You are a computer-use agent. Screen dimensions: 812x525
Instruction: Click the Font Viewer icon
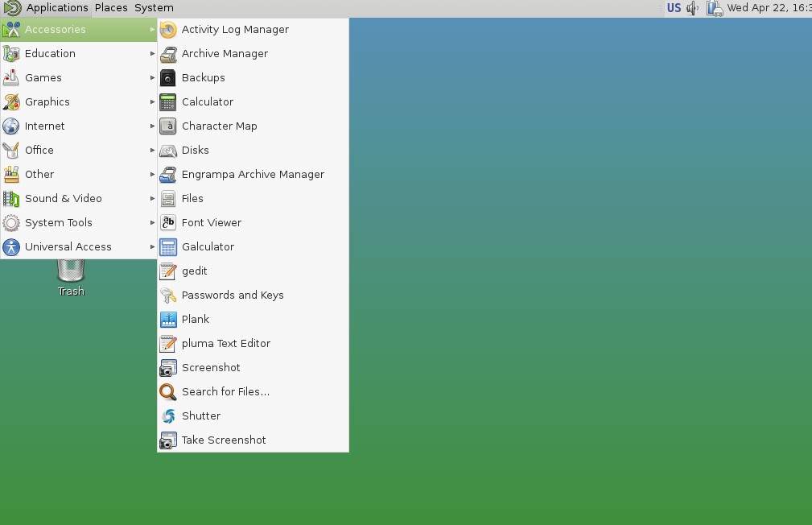(x=167, y=223)
